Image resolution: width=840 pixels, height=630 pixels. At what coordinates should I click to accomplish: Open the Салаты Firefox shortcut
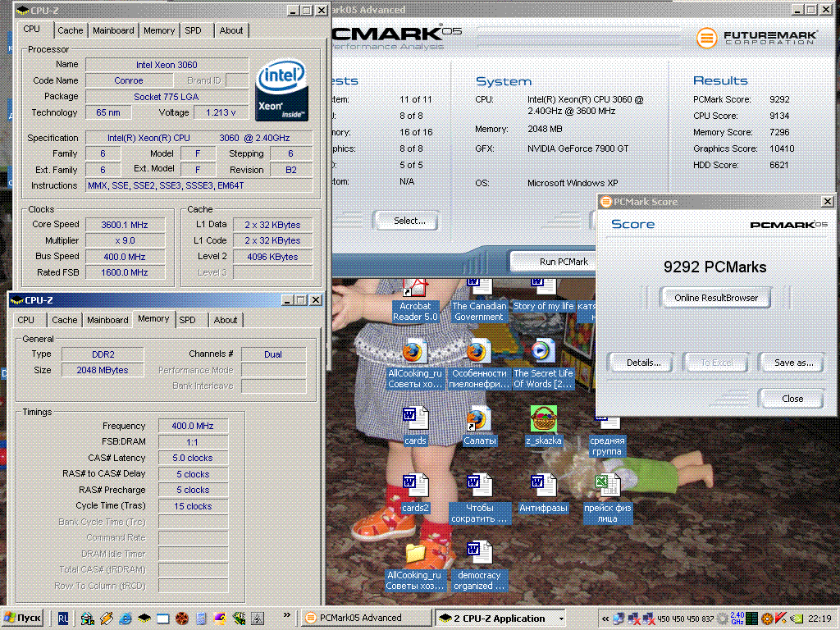[479, 426]
